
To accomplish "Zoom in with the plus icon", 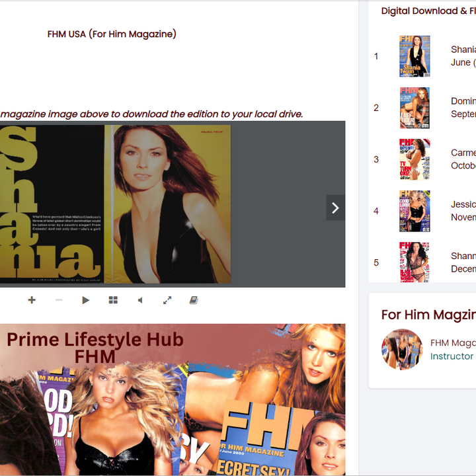I will point(32,300).
